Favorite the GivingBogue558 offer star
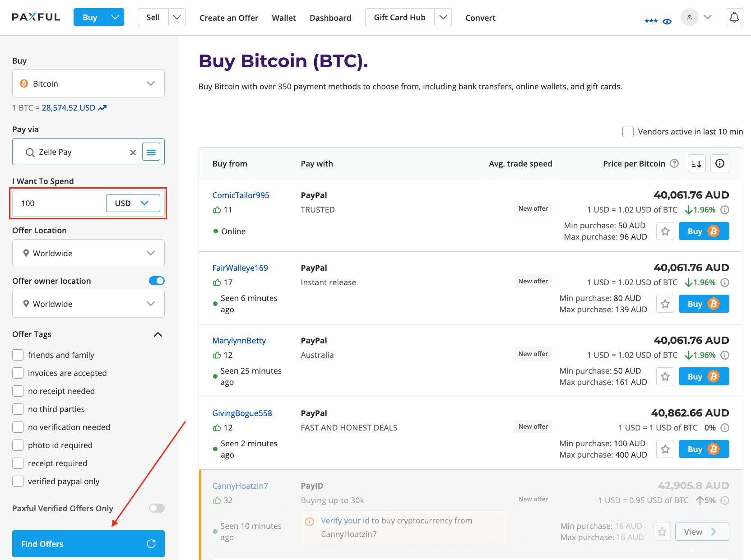751x560 pixels. coord(665,449)
